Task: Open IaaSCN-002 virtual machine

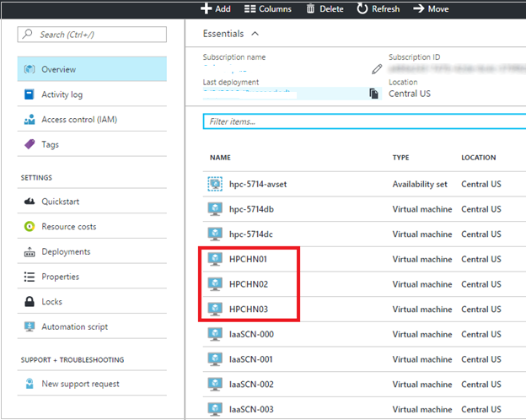Action: (251, 384)
